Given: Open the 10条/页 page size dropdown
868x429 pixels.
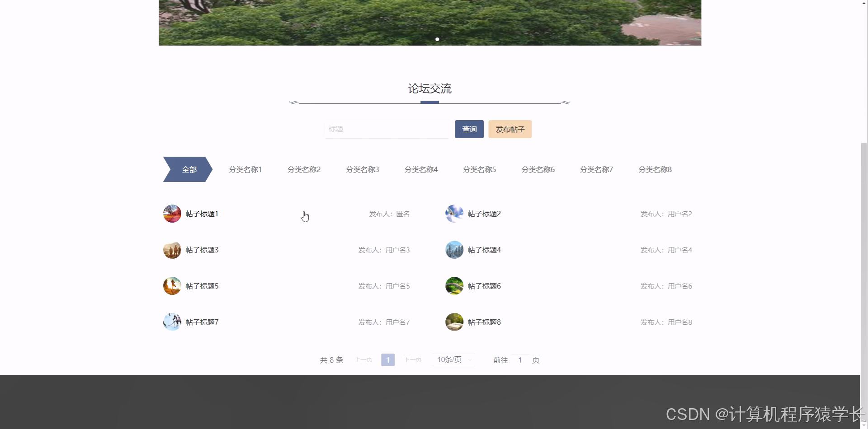Looking at the screenshot, I should [x=453, y=359].
